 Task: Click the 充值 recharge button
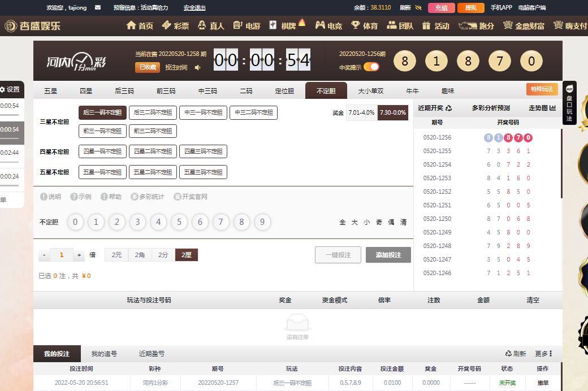[x=441, y=7]
